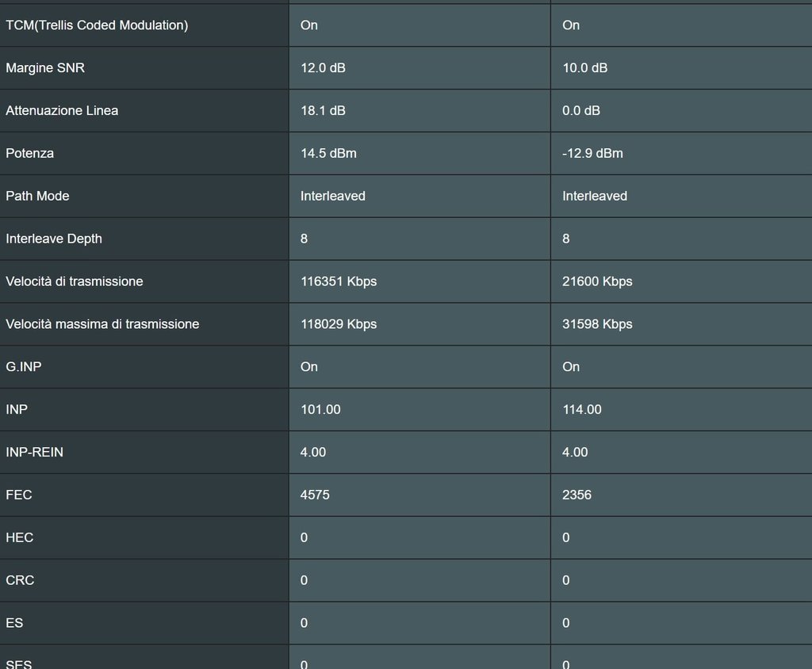Viewport: 812px width, 669px height.
Task: Click the 'G.INP' row label
Action: pyautogui.click(x=23, y=367)
